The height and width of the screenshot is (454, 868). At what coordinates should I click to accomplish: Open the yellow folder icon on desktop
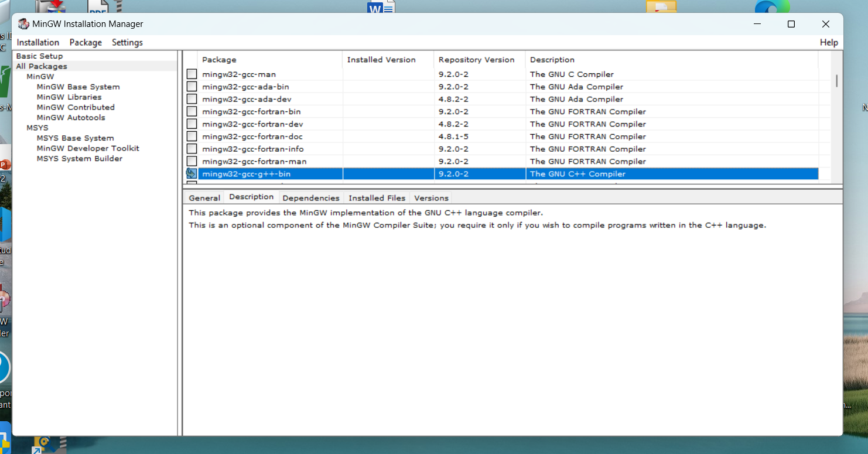[661, 6]
